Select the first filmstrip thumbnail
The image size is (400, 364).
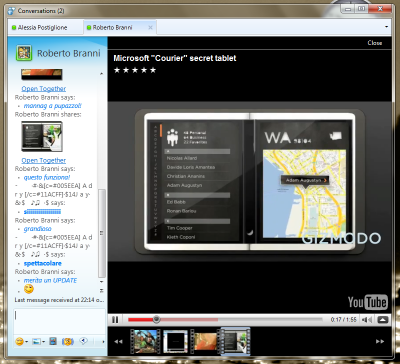click(x=145, y=341)
